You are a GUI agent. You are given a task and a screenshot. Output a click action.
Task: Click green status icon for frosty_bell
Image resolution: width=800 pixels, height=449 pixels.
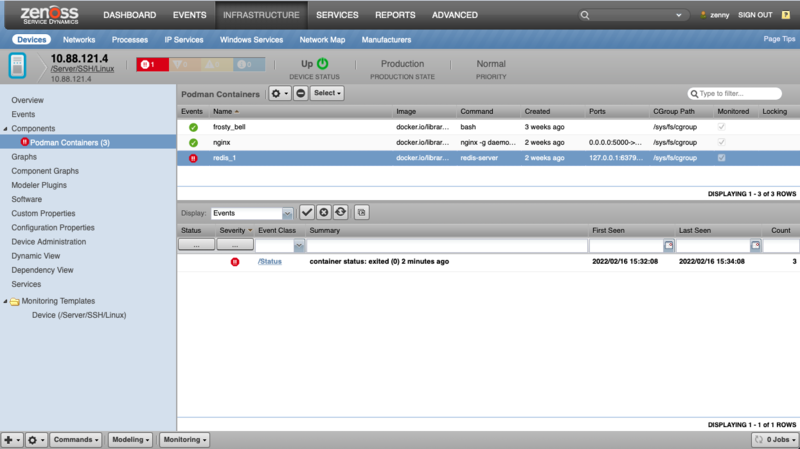tap(193, 127)
